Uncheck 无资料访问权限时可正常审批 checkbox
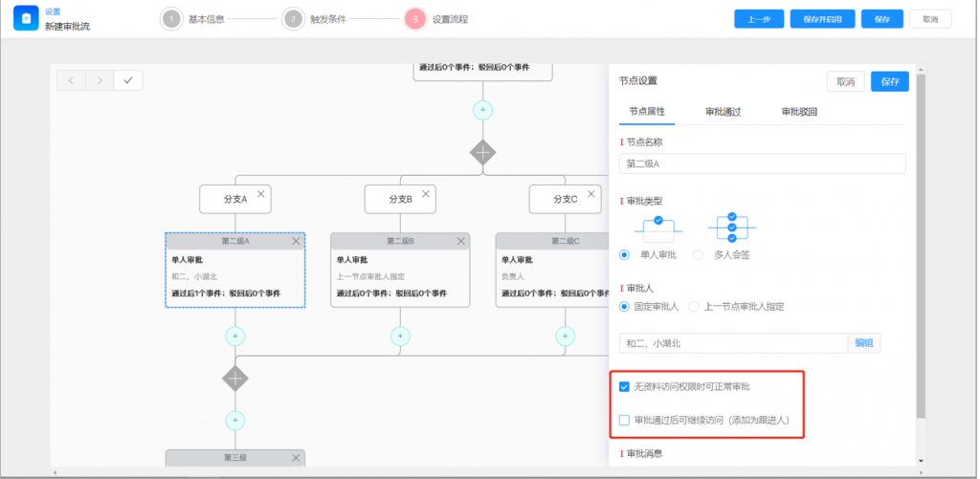The image size is (980, 479). click(625, 387)
